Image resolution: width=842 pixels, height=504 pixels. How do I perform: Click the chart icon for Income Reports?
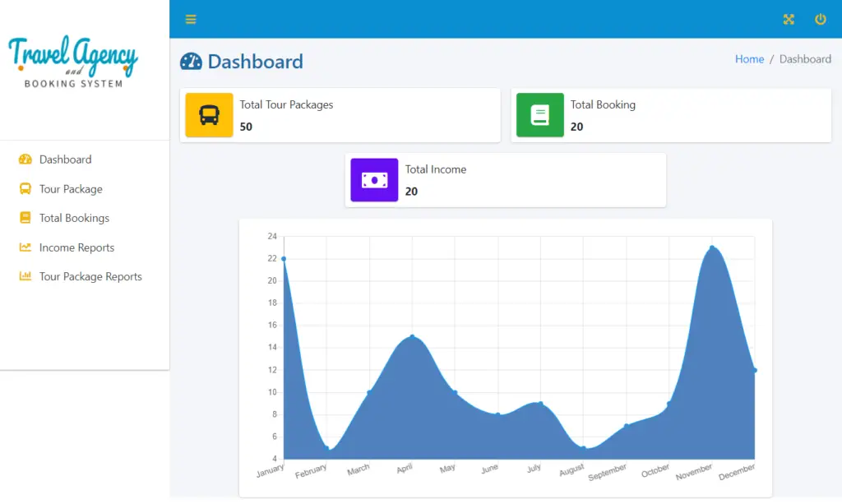[x=25, y=247]
